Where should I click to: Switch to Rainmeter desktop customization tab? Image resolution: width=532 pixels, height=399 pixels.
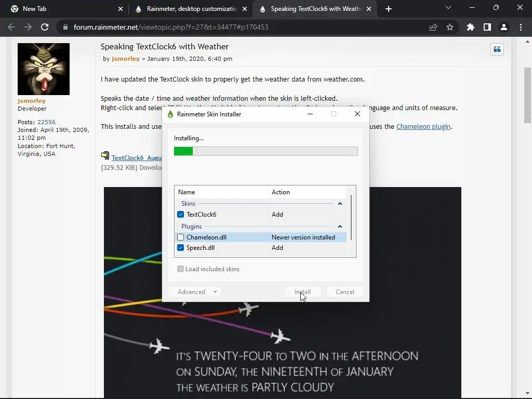(192, 9)
